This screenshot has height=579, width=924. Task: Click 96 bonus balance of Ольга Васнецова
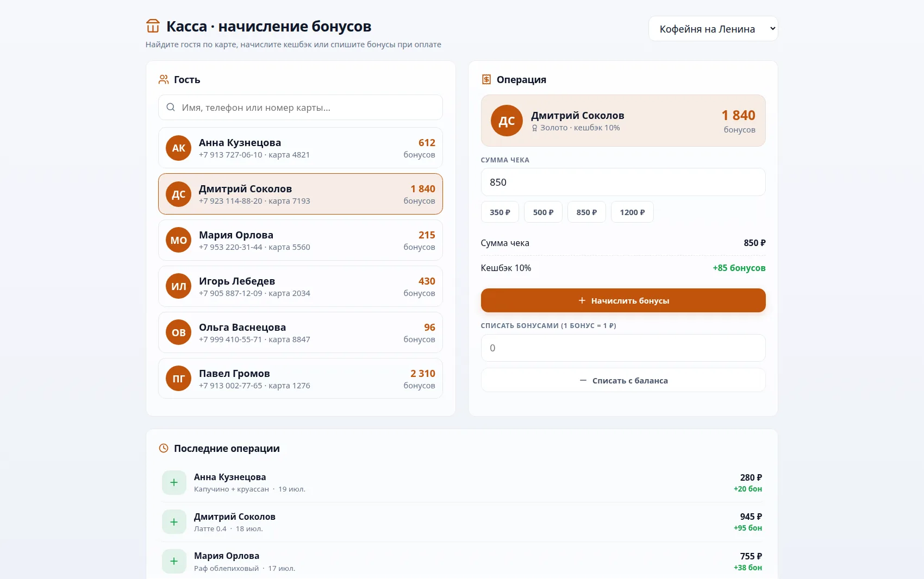point(429,328)
